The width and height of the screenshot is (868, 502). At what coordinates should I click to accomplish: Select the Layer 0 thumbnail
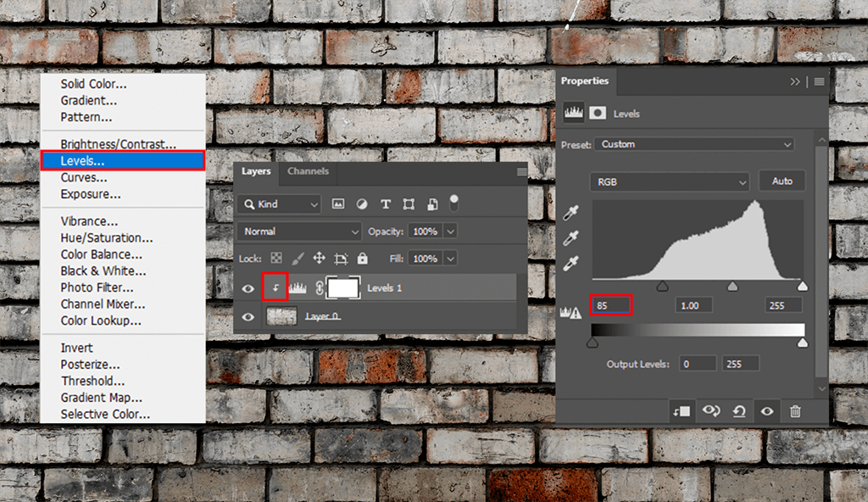click(281, 316)
